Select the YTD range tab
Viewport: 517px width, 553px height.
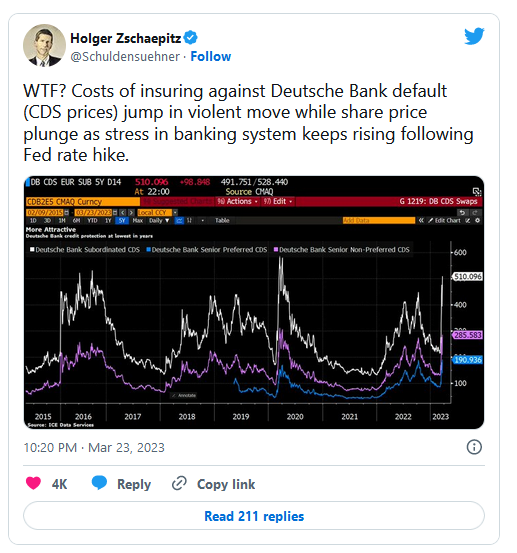[92, 220]
